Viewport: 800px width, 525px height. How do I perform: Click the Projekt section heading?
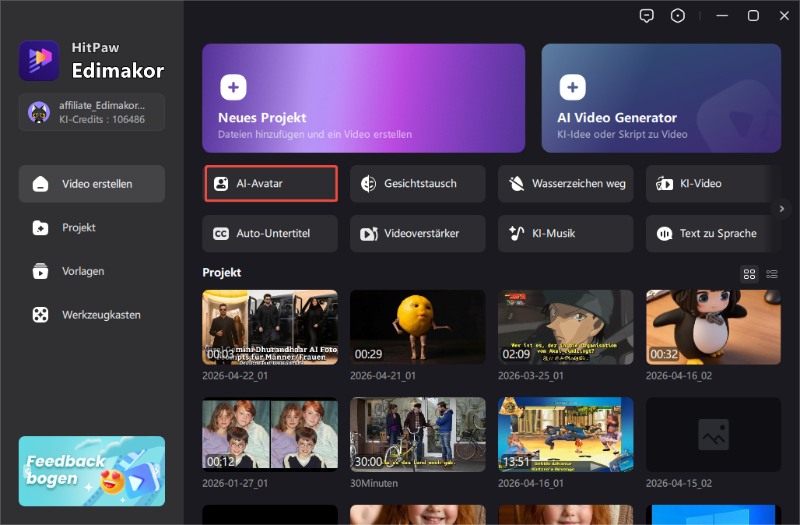click(222, 272)
